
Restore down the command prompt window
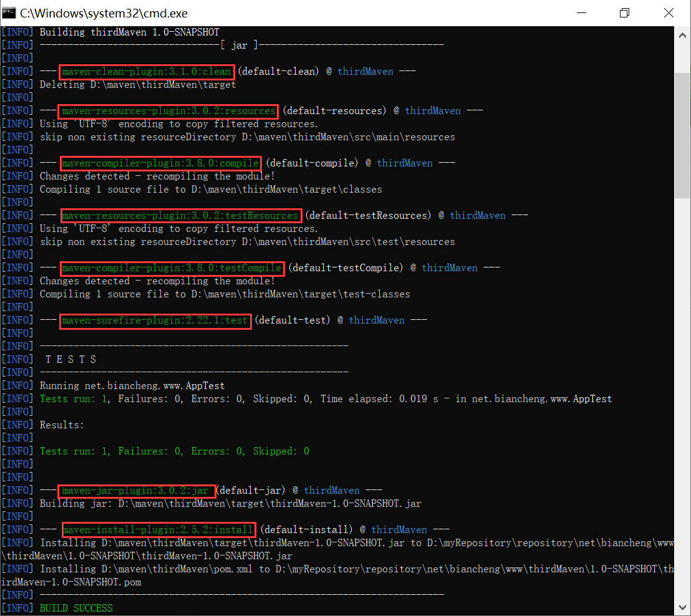point(624,13)
